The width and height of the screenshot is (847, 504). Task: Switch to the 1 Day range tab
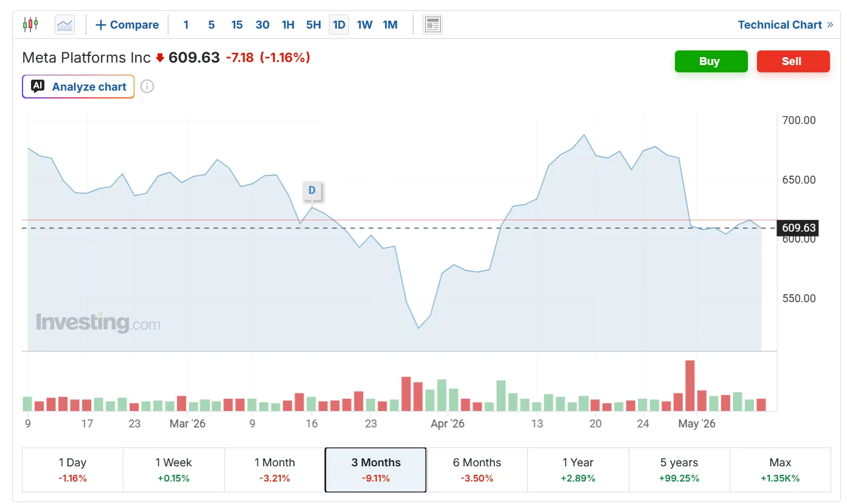[x=72, y=470]
